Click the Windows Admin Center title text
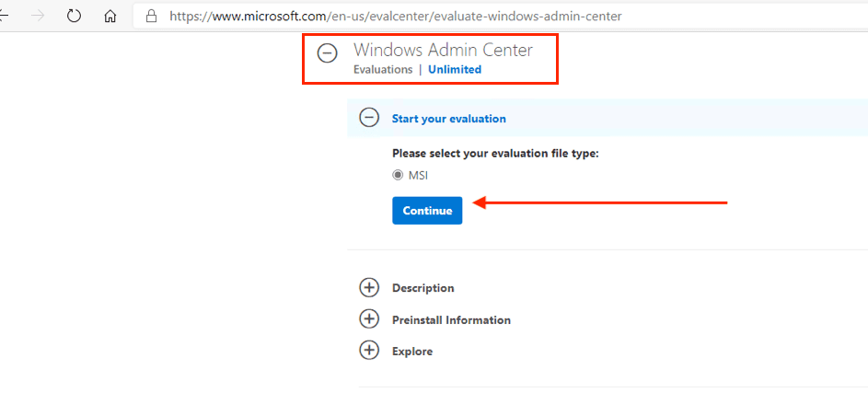The image size is (868, 393). click(x=443, y=50)
